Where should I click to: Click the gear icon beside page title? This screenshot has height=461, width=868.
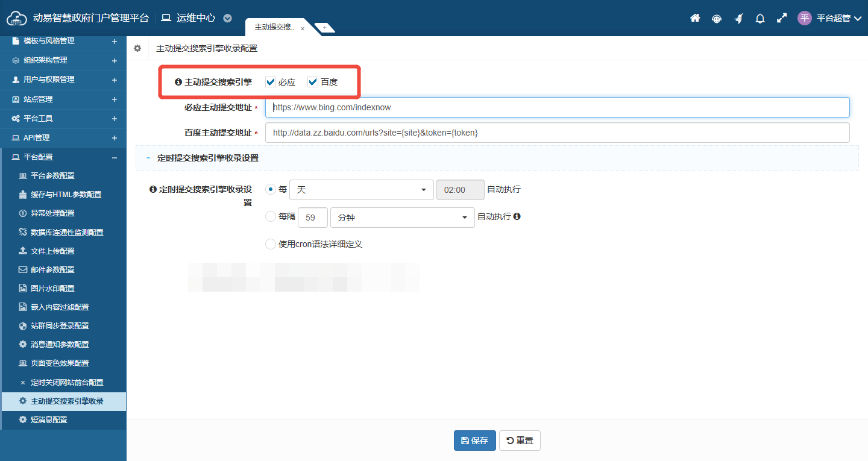pos(137,48)
